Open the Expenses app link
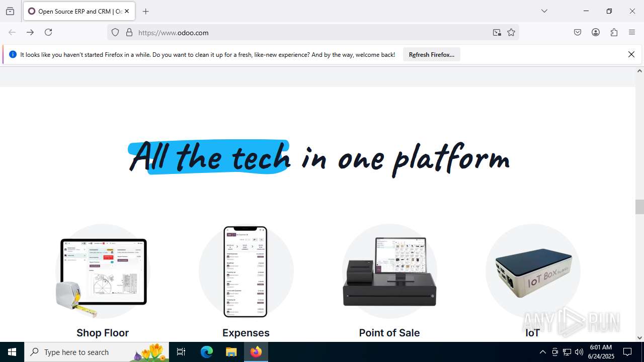Image resolution: width=644 pixels, height=362 pixels. (246, 333)
